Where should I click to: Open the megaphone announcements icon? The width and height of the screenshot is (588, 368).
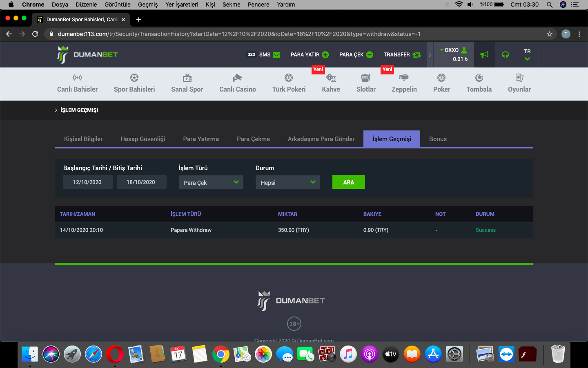pyautogui.click(x=484, y=55)
